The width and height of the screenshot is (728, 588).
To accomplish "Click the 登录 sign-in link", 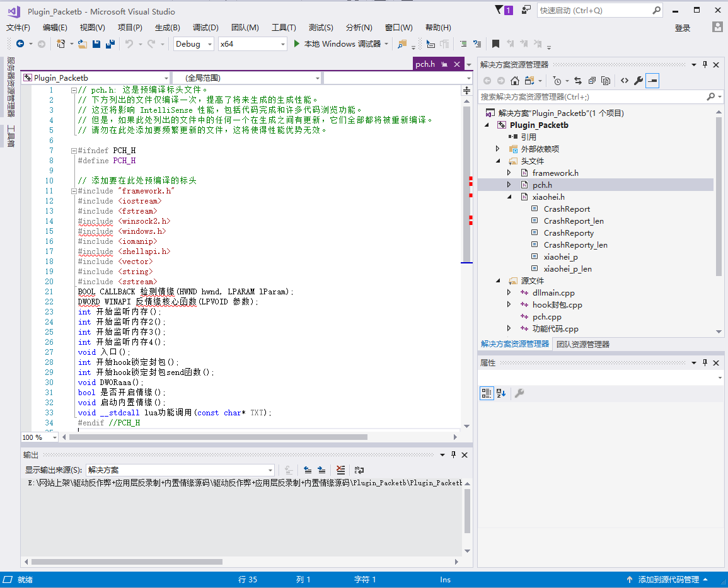I will point(683,28).
